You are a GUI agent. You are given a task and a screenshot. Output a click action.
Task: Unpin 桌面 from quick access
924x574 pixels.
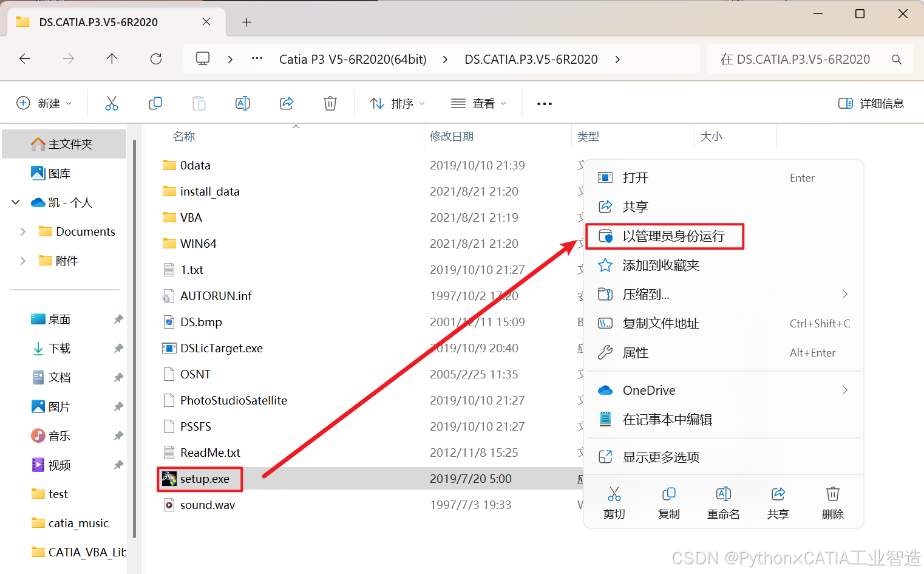(118, 319)
